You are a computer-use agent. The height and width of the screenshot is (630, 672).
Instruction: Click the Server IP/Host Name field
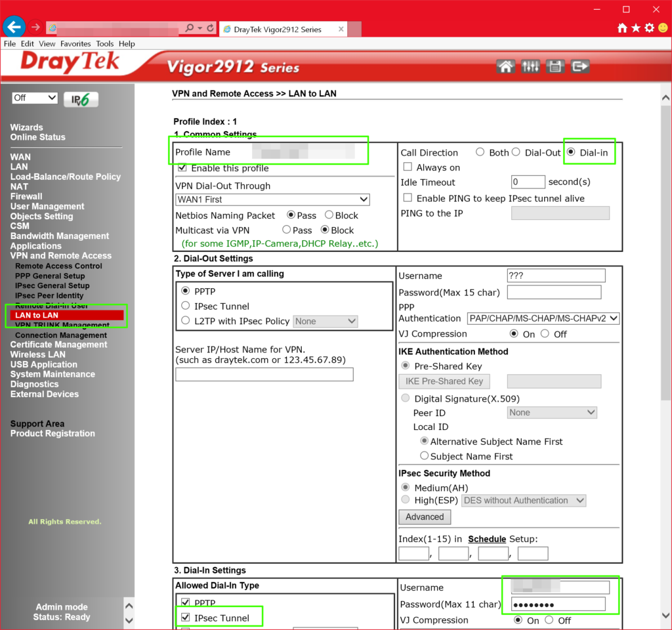(x=264, y=375)
